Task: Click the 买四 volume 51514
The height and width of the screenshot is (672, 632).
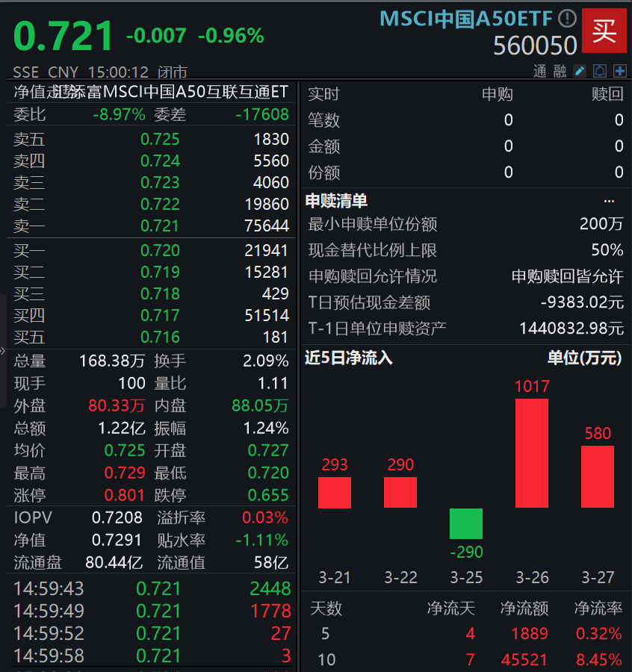Action: 267,315
